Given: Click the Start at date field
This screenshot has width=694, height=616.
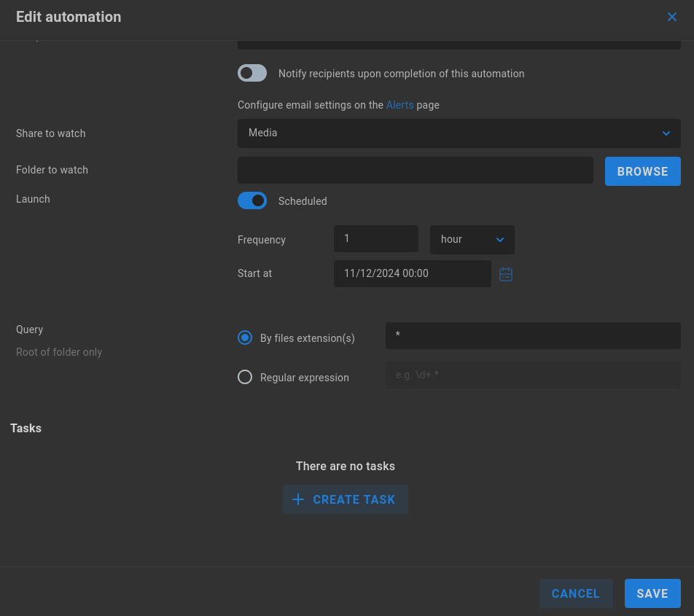Looking at the screenshot, I should point(412,273).
